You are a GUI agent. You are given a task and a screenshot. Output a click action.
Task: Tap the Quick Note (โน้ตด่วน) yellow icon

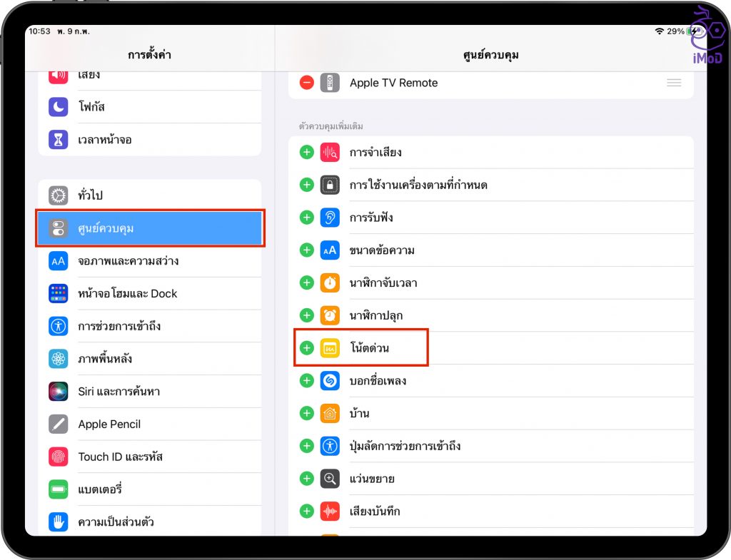point(330,348)
